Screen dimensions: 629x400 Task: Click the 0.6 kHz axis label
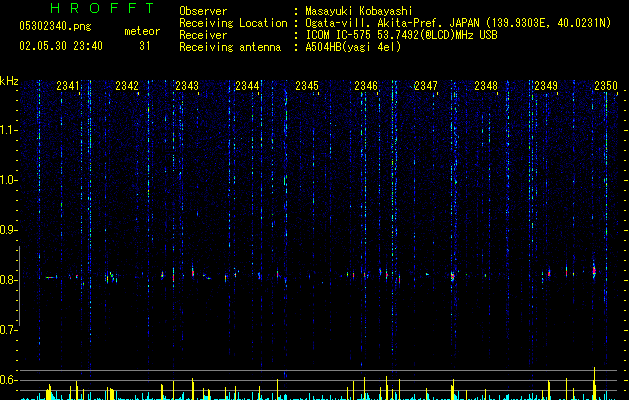click(8, 380)
